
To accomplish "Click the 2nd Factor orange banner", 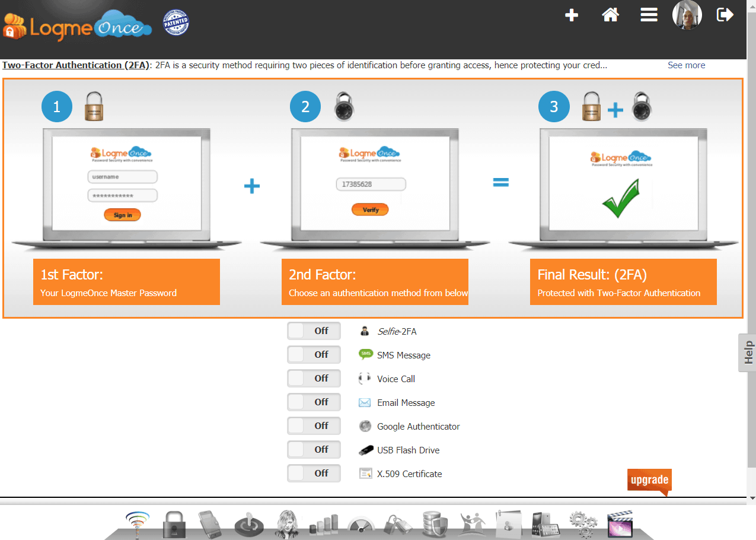I will click(375, 282).
